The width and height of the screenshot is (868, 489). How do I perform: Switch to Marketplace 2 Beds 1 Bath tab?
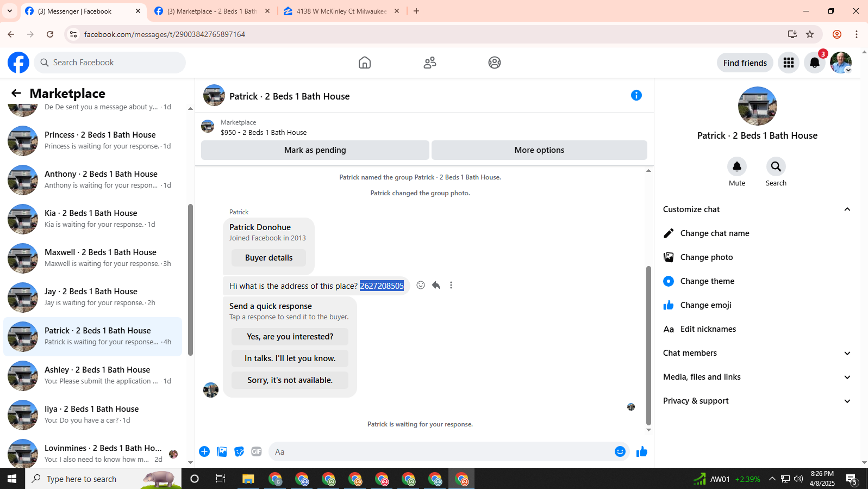213,11
